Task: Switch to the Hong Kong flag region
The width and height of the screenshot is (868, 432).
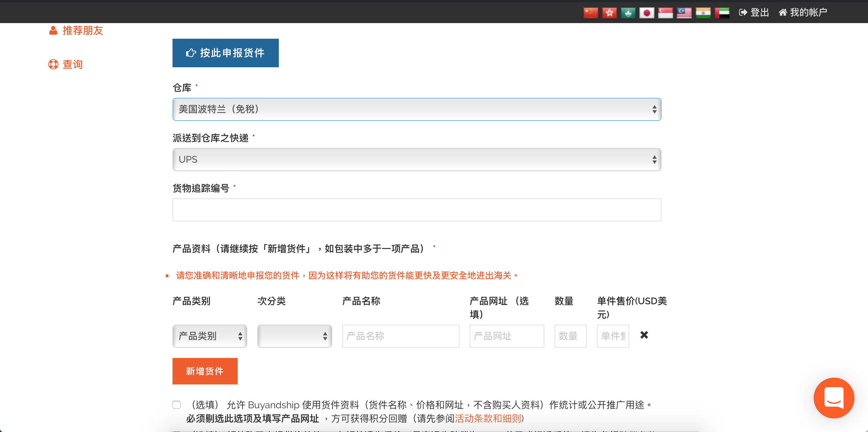Action: click(x=609, y=13)
